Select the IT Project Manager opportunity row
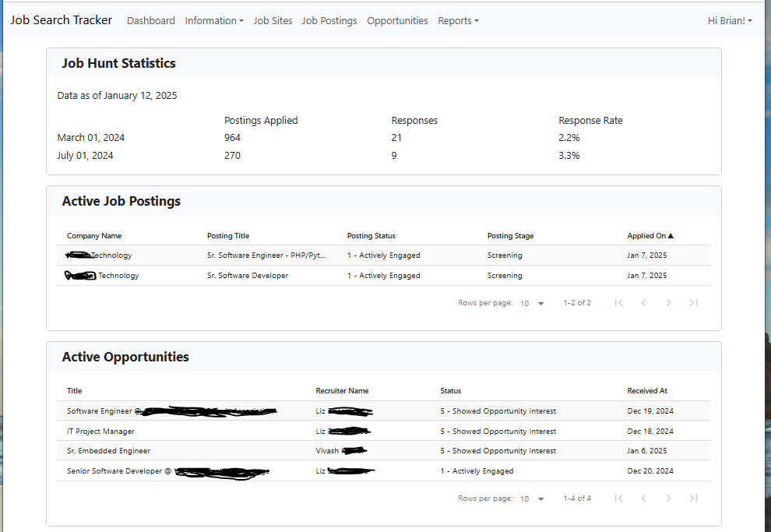The height and width of the screenshot is (532, 771). 101,432
